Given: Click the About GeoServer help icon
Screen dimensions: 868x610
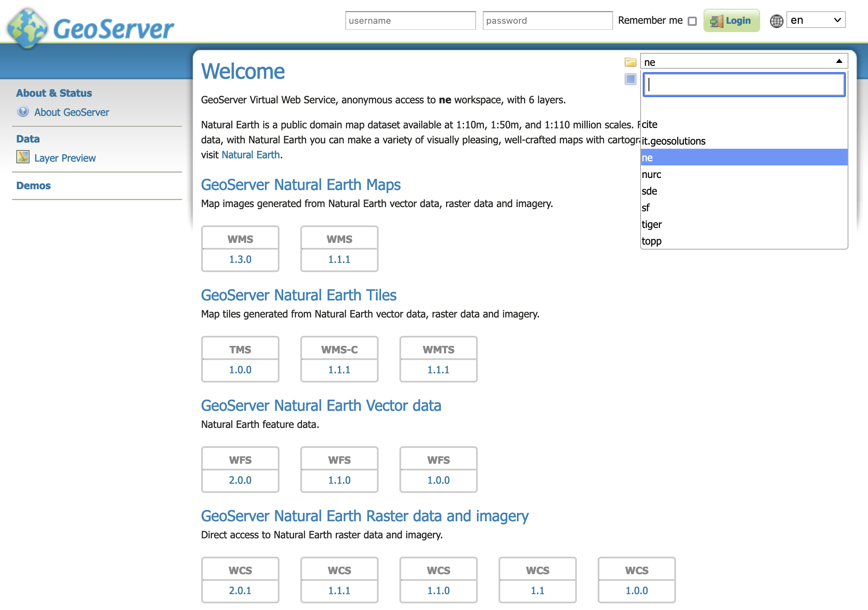Looking at the screenshot, I should (23, 112).
